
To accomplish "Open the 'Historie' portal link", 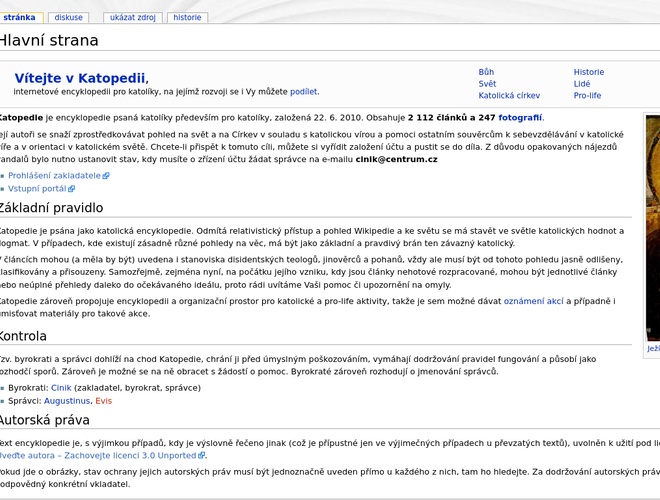I will point(589,72).
